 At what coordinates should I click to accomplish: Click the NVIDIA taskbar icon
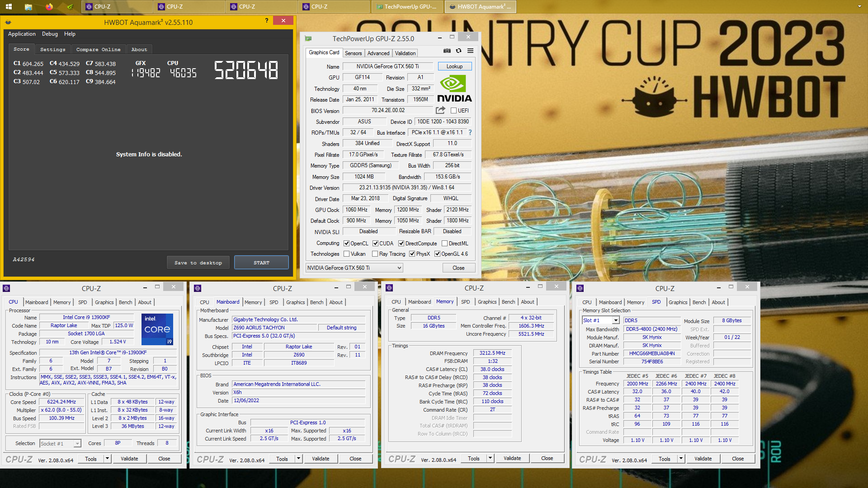[70, 6]
